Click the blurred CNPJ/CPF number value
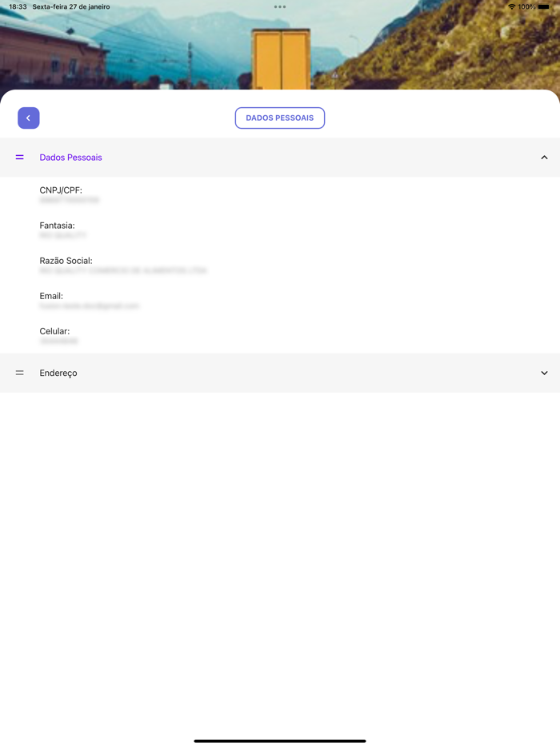 coord(69,200)
